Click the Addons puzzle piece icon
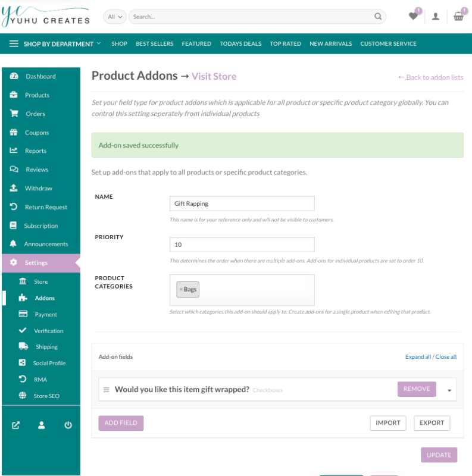The image size is (472, 476). click(23, 297)
